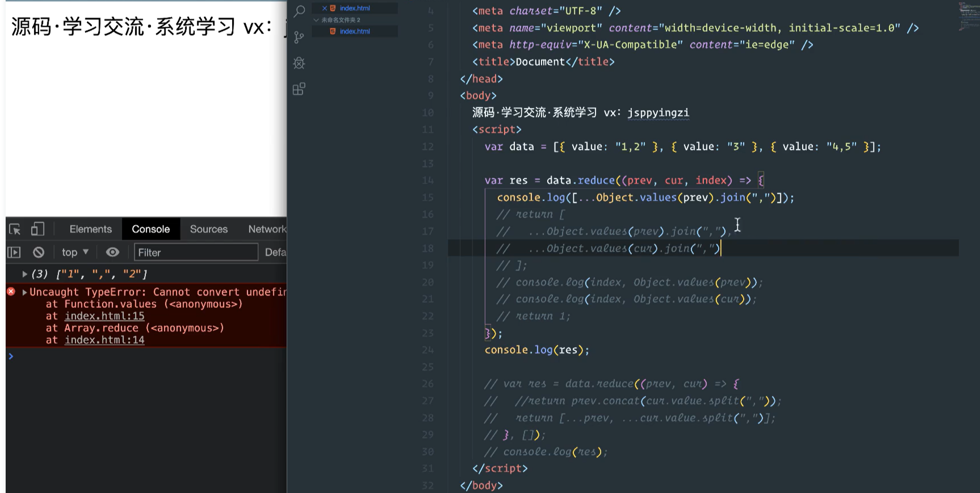Open the Network tab
The image size is (980, 493).
point(267,229)
